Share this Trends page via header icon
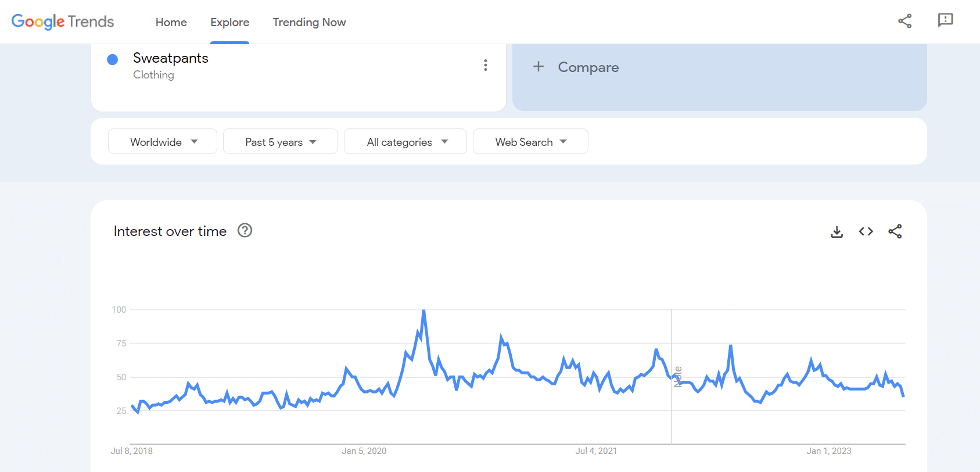 point(904,22)
